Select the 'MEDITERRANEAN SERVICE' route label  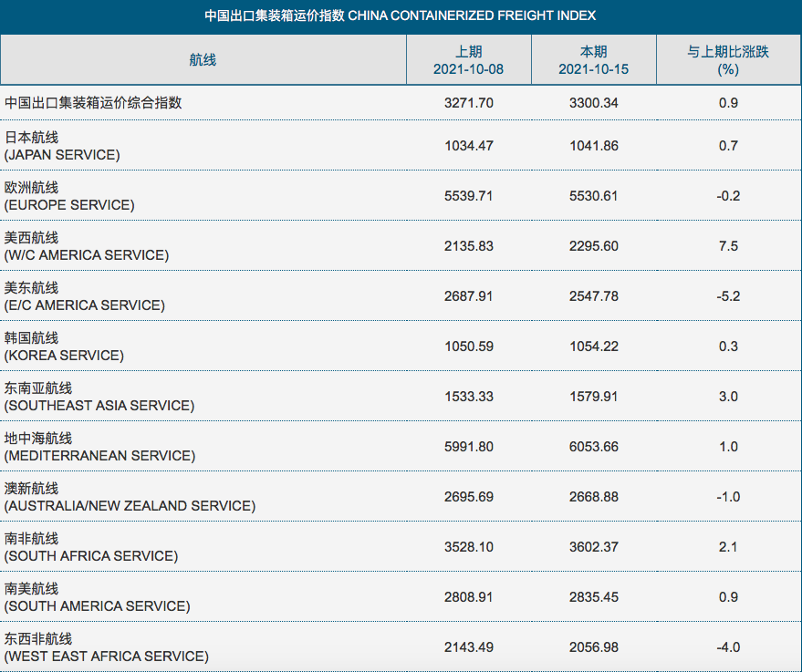[x=99, y=455]
